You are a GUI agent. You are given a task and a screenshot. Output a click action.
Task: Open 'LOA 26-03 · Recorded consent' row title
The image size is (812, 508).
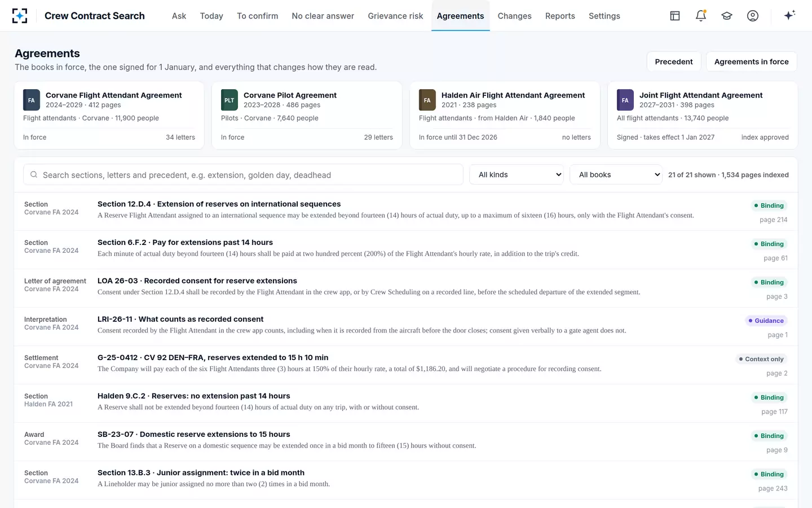click(x=197, y=281)
